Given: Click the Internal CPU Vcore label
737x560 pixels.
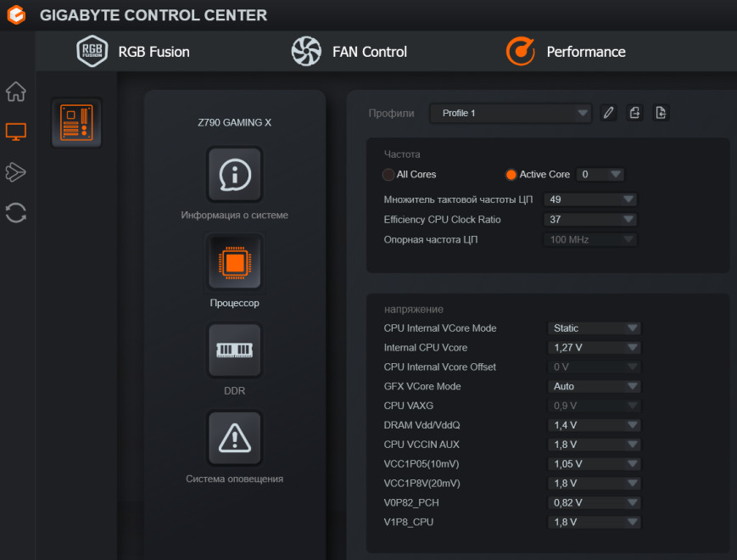Looking at the screenshot, I should [426, 348].
